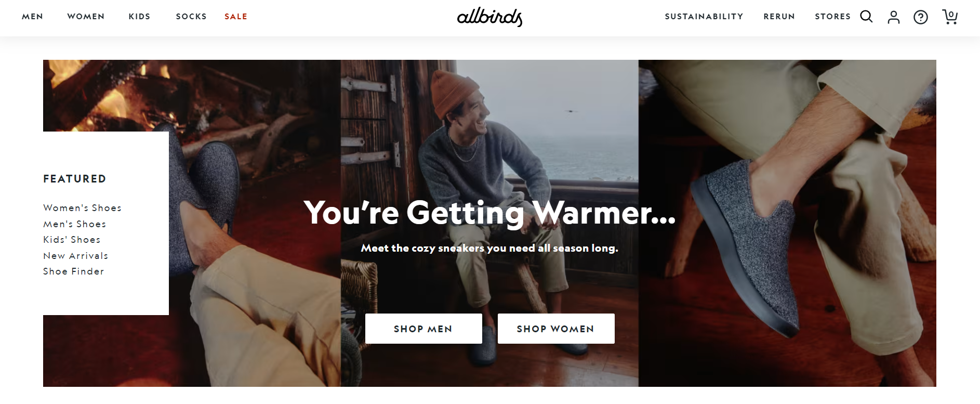Open the Sale section
980x404 pixels.
click(x=236, y=17)
